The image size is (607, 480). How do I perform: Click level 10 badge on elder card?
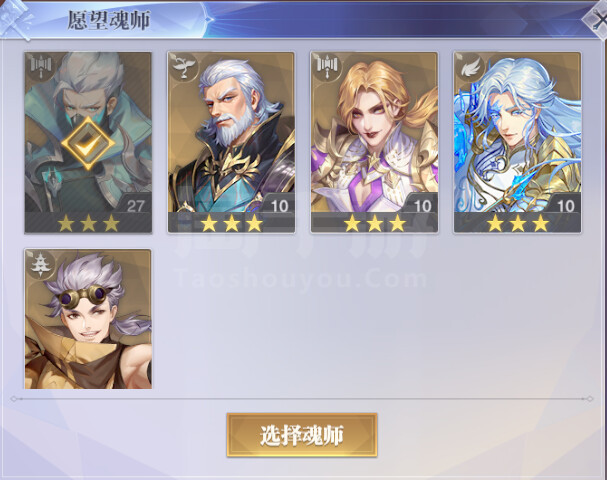point(279,205)
